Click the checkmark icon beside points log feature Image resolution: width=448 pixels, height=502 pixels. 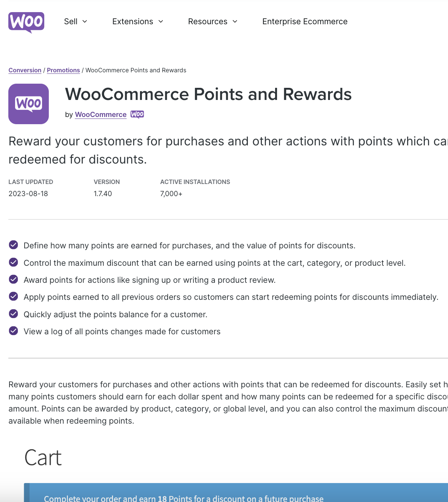tap(13, 331)
